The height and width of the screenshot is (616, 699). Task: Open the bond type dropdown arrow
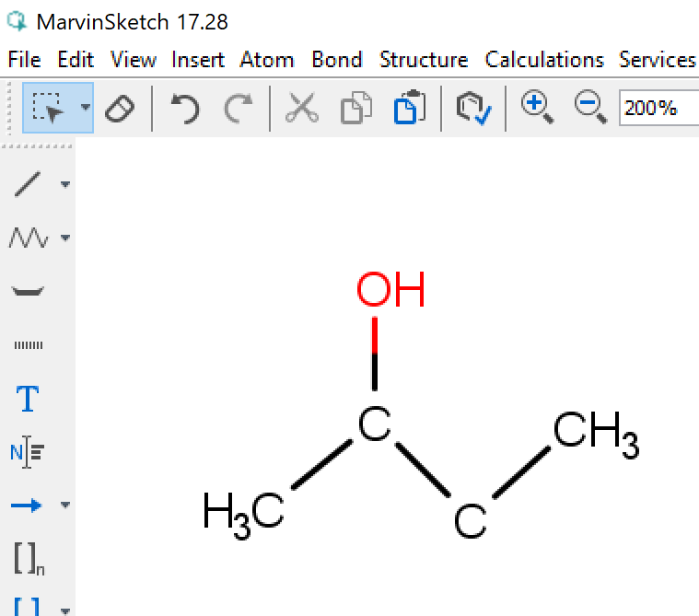(65, 184)
